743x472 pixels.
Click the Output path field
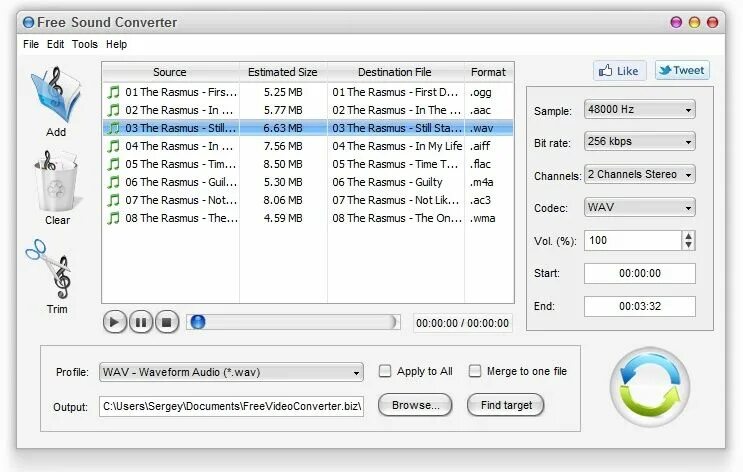(x=231, y=406)
